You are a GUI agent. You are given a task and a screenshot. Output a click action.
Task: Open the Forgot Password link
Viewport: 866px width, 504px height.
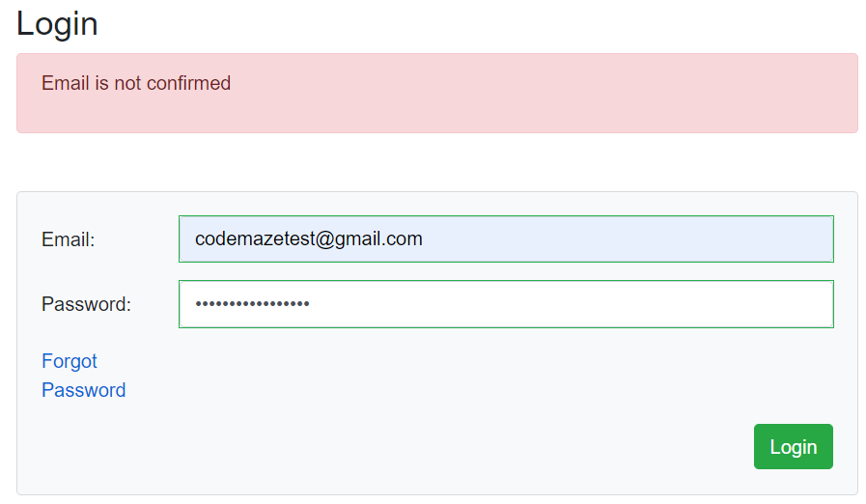point(83,376)
